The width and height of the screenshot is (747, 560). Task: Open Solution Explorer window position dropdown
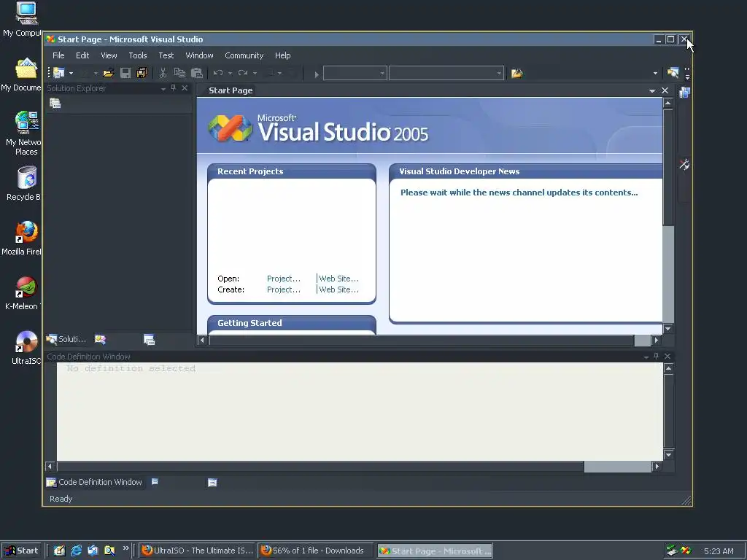(163, 88)
